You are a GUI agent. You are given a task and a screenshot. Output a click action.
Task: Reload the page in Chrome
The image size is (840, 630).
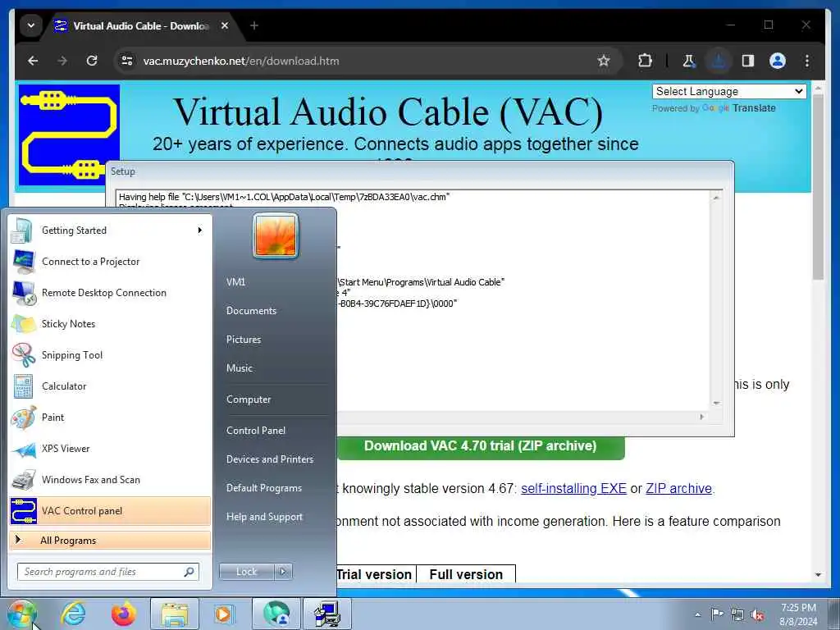pos(92,61)
